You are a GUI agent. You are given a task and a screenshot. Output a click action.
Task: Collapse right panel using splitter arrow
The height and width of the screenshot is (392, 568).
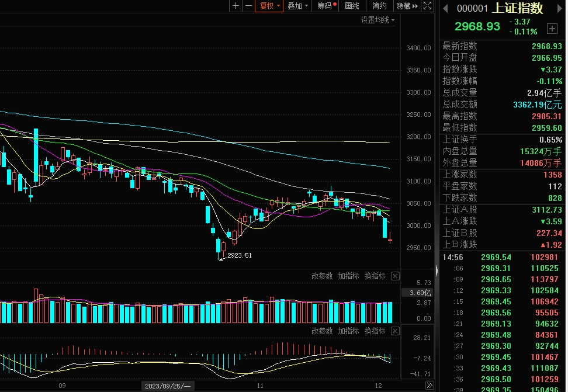click(x=437, y=271)
